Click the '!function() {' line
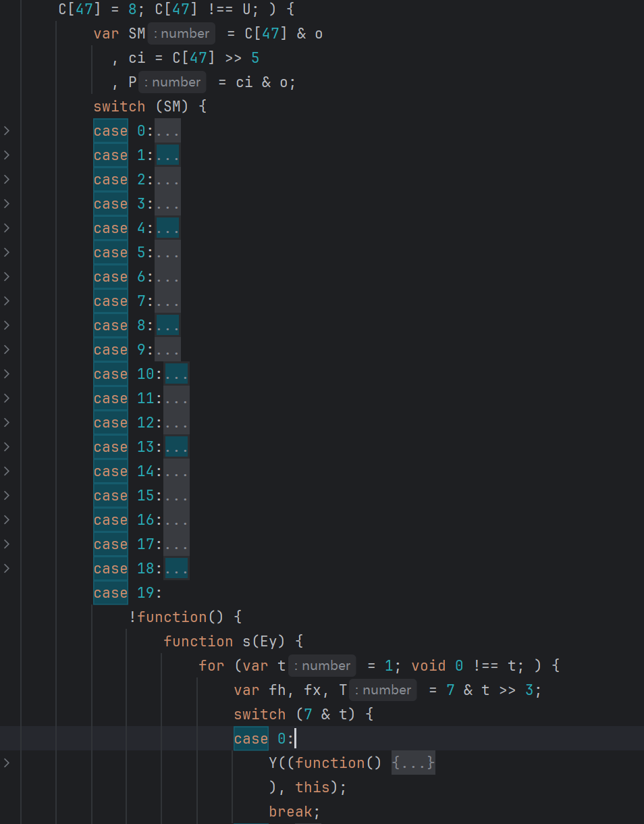Screen dimensions: 644x824 tap(185, 617)
